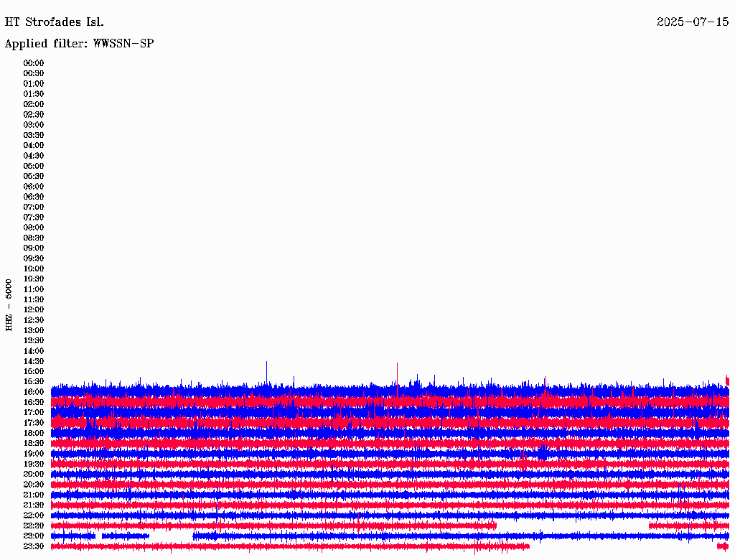
Task: Click the 10:30 time label
Action: (34, 279)
